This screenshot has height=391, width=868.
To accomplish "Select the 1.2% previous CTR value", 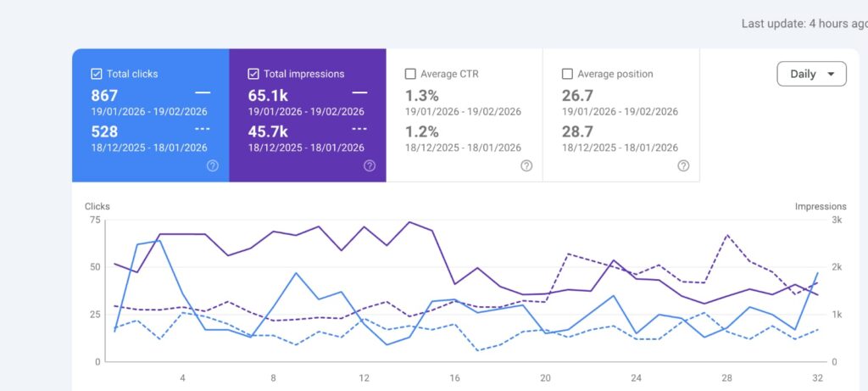I will click(422, 131).
